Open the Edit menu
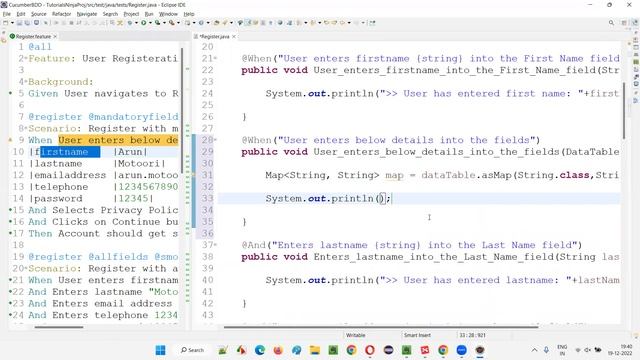Image resolution: width=640 pixels, height=360 pixels. point(21,14)
